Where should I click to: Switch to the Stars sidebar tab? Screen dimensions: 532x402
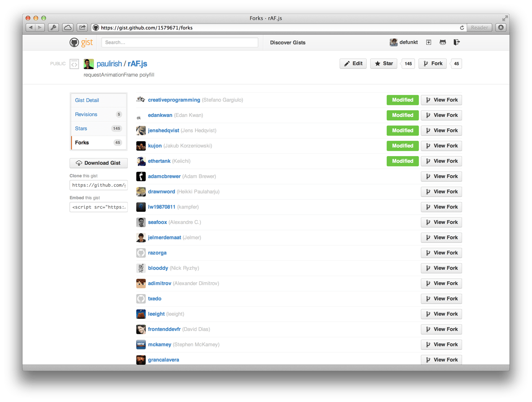(81, 129)
